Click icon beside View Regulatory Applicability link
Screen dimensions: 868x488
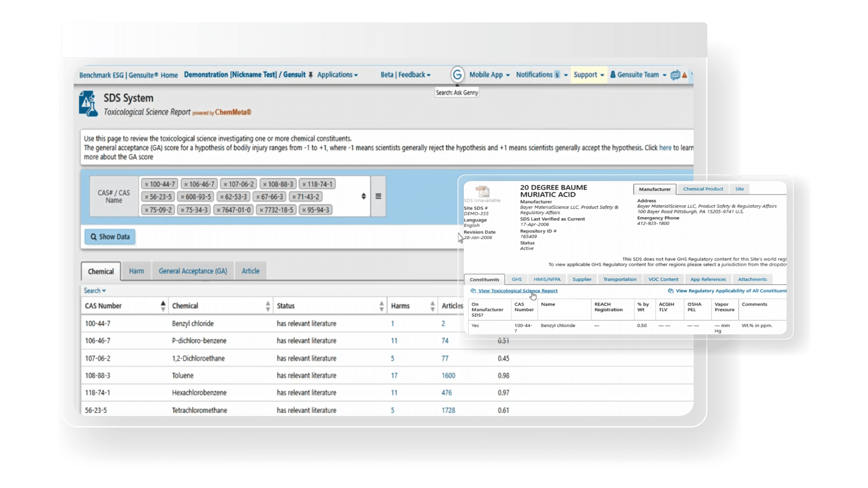(x=671, y=291)
